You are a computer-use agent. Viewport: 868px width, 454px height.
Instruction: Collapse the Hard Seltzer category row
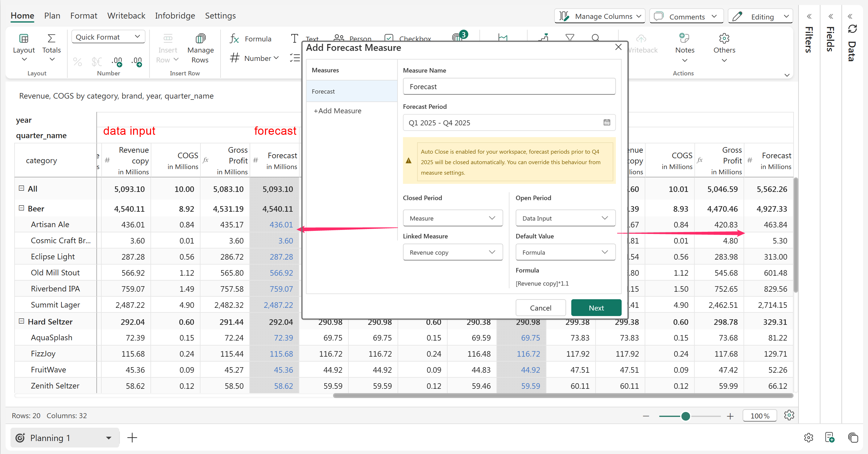click(x=21, y=321)
